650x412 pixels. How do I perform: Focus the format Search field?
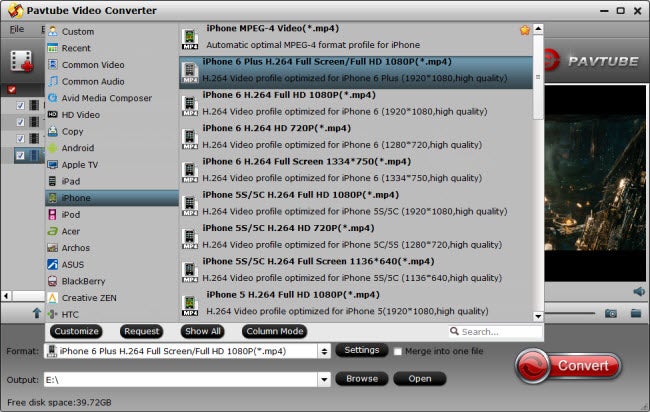[495, 332]
